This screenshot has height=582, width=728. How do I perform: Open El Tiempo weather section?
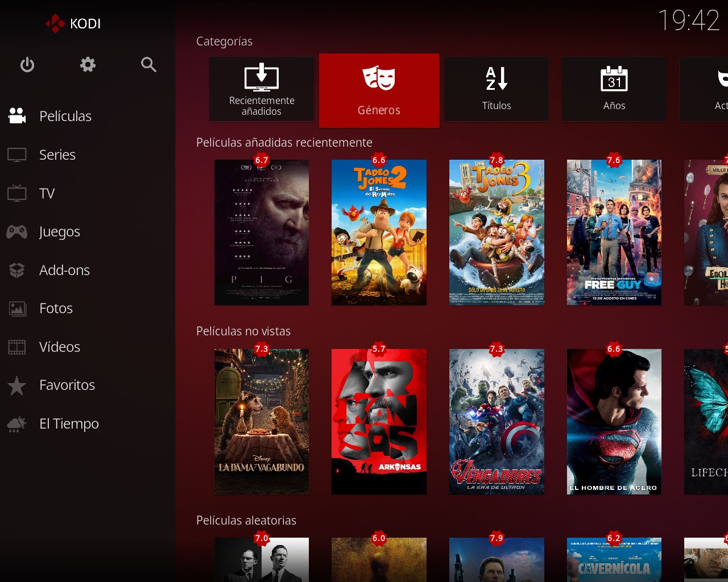[69, 424]
